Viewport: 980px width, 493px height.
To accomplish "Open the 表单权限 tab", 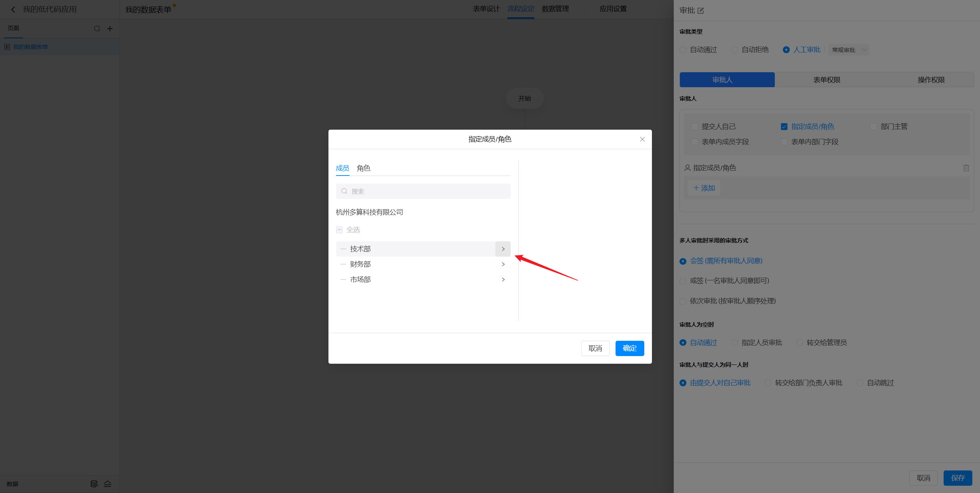I will coord(826,80).
